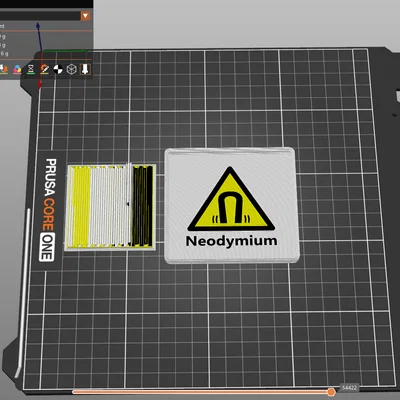This screenshot has width=400, height=400.
Task: Toggle the center-of-gravity checkered circle icon
Action: point(58,69)
